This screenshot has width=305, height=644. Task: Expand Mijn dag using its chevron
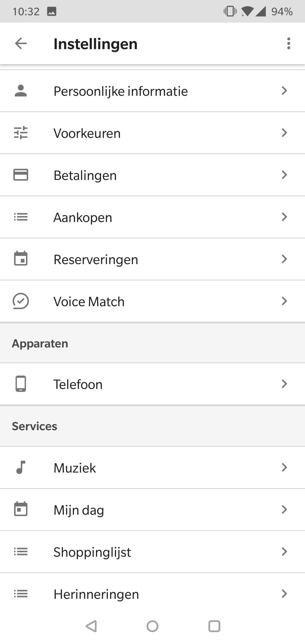point(284,510)
